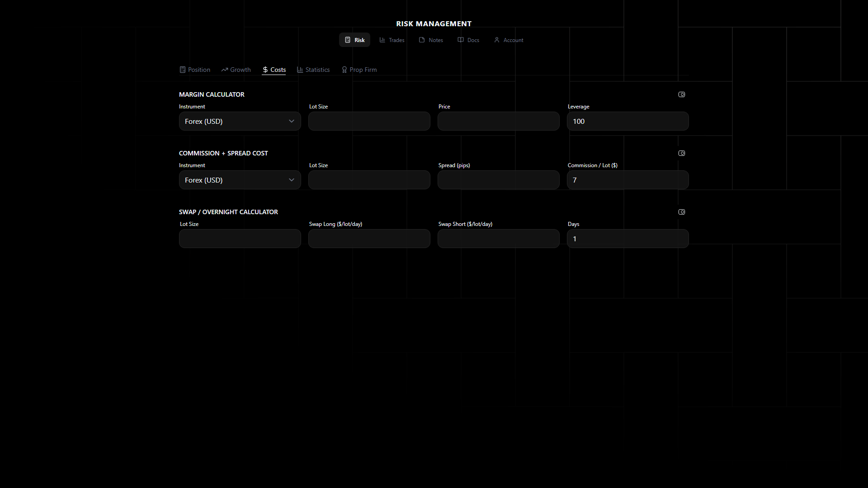Click the Margin Calculator Lot Size field

[369, 121]
